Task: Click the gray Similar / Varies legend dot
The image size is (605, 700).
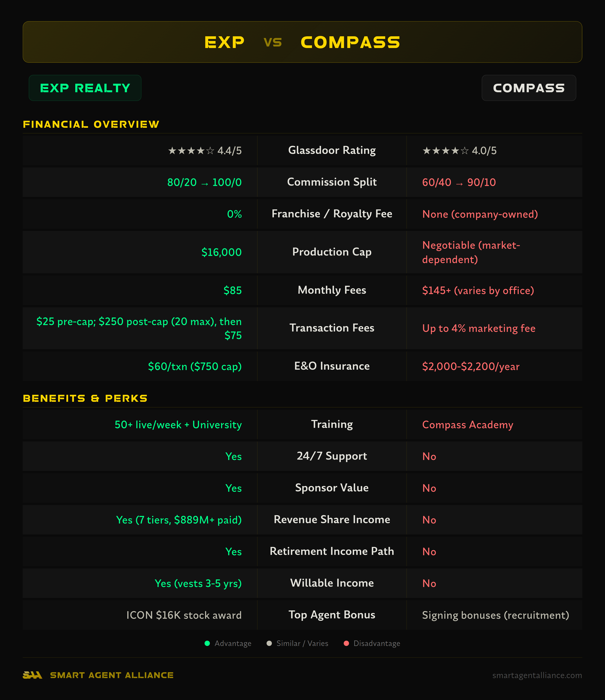Action: [269, 643]
